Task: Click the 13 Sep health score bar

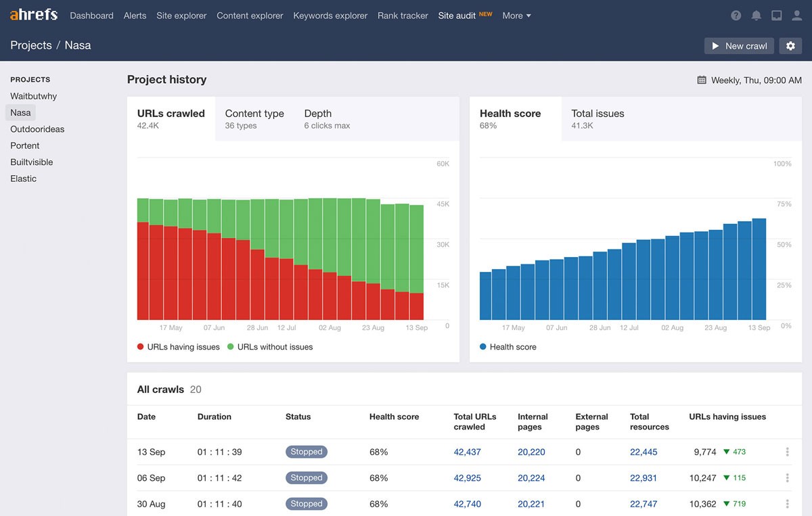Action: click(759, 269)
